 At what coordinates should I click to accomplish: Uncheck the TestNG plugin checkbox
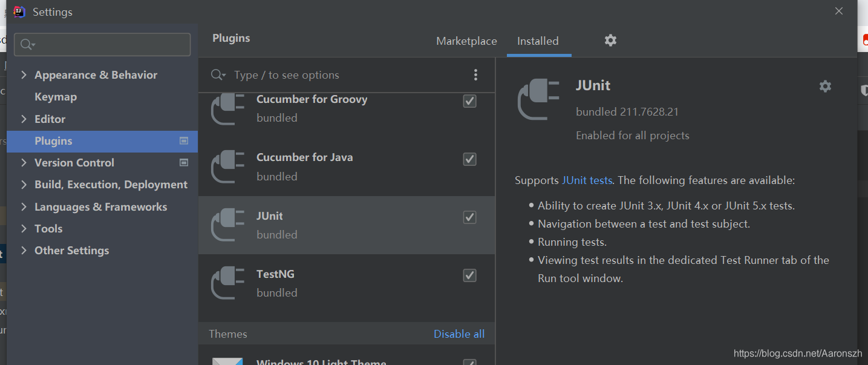469,275
